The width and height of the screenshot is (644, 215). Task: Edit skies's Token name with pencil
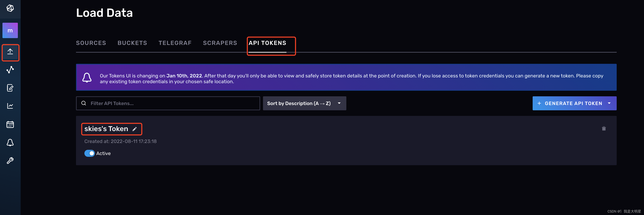coord(134,129)
